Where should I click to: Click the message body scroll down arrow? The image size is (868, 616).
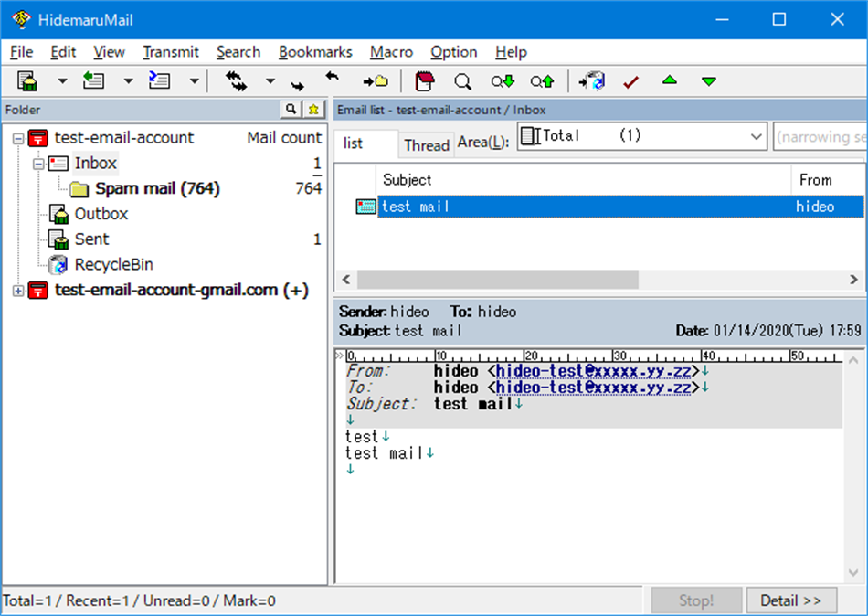tap(853, 573)
